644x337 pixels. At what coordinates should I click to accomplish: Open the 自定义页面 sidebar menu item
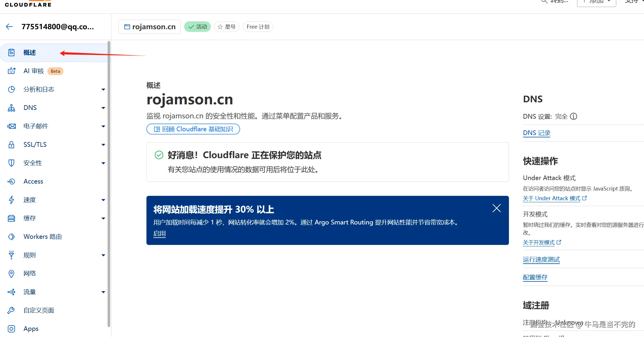(54, 310)
